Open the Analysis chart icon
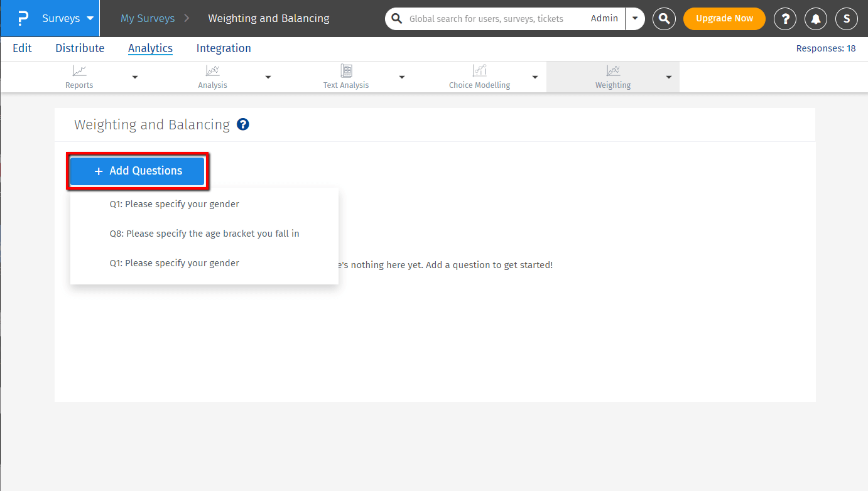 click(212, 71)
